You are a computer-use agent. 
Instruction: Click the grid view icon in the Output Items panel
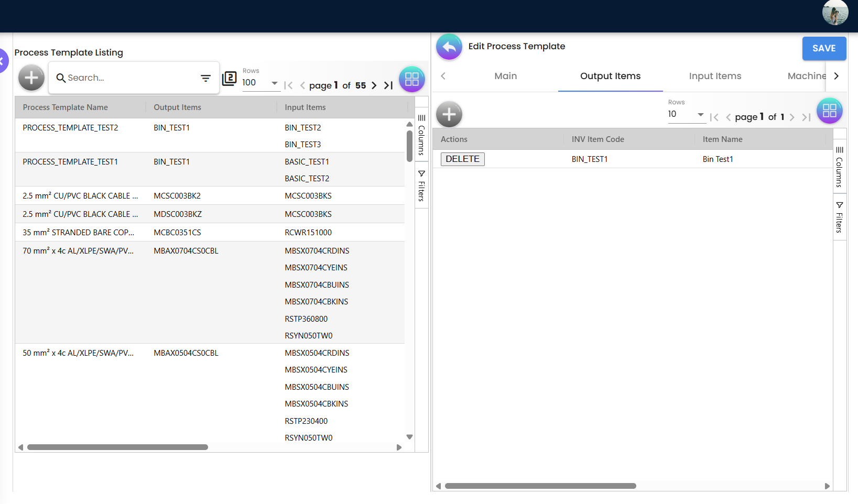[829, 111]
